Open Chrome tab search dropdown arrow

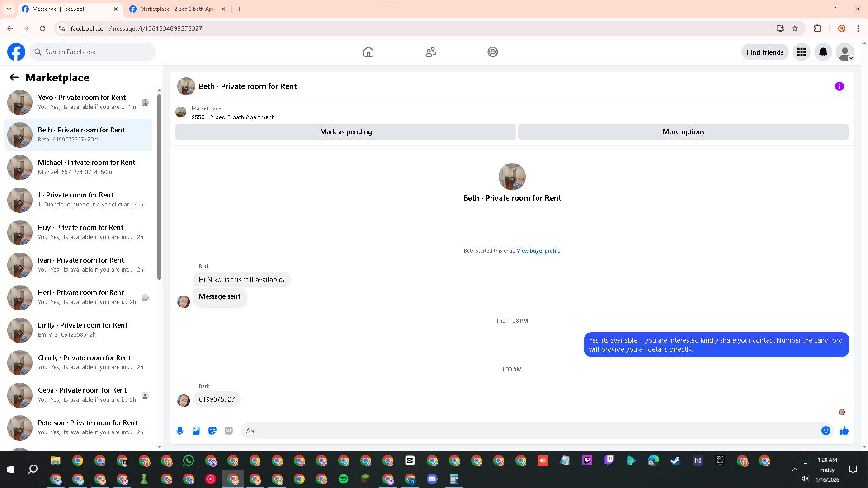[x=9, y=9]
